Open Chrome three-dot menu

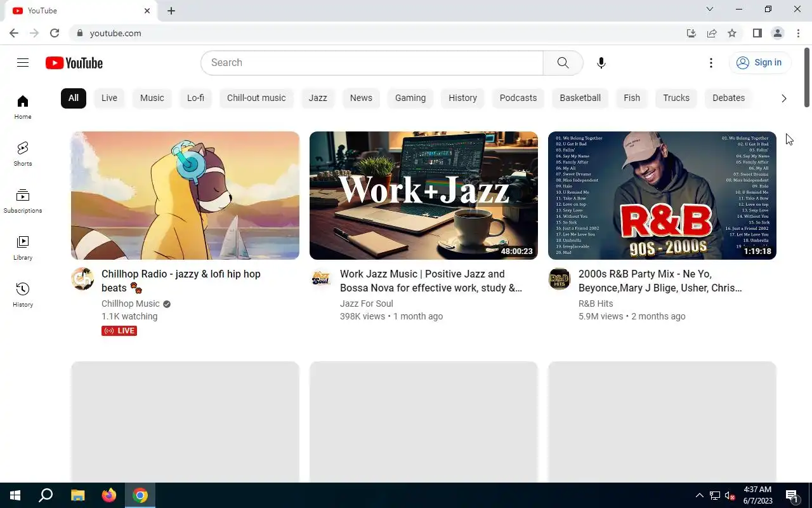[798, 33]
